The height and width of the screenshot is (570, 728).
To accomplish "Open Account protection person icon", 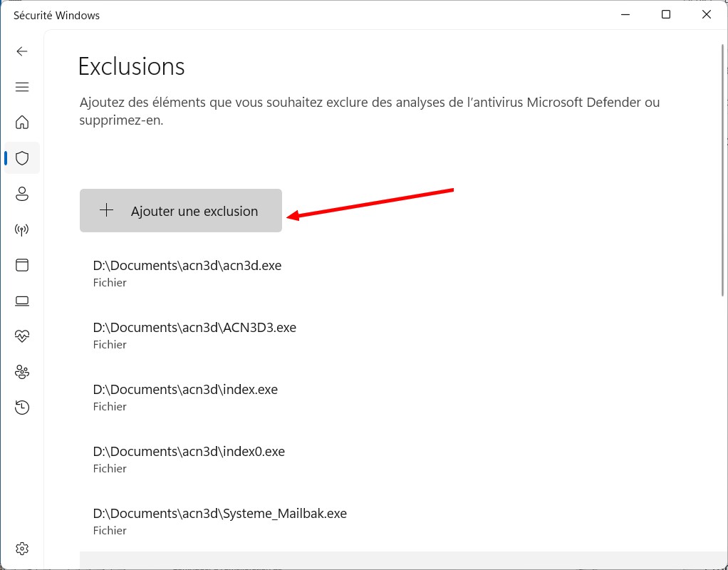I will click(x=22, y=194).
